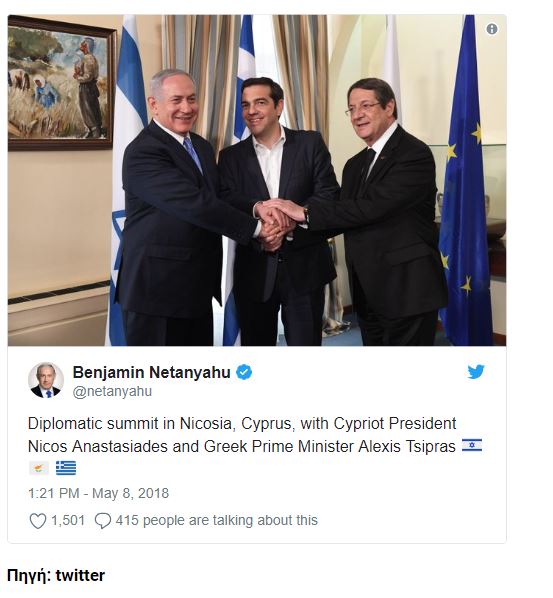Open the Twitter bird logo icon
The width and height of the screenshot is (553, 598).
tap(476, 371)
